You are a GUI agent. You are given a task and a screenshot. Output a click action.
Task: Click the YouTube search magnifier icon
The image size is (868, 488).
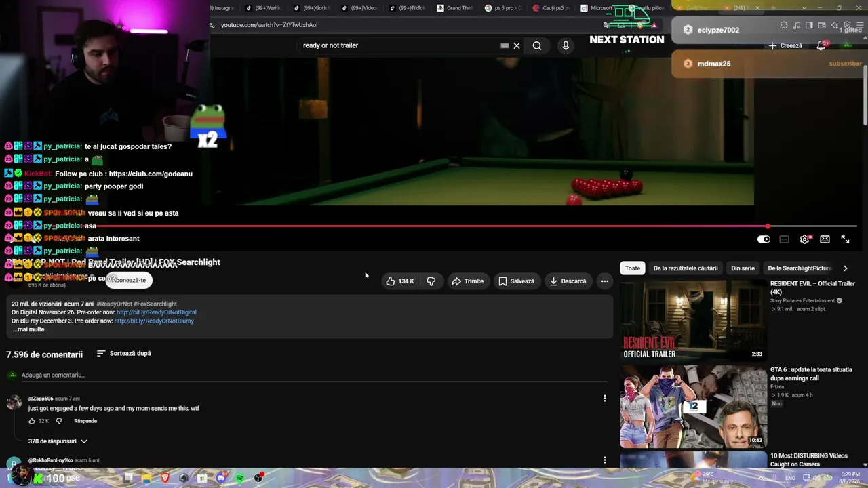click(x=537, y=45)
